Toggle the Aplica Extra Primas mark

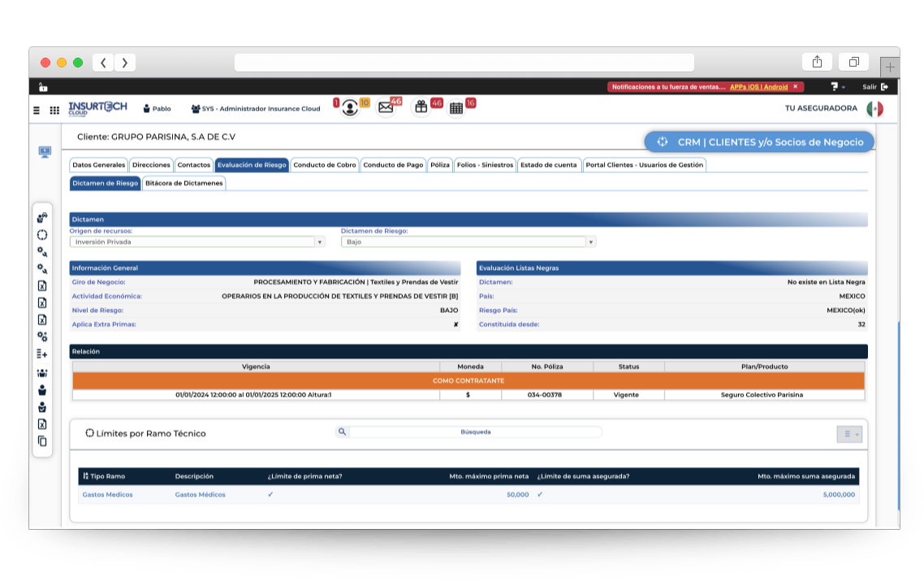click(x=456, y=324)
